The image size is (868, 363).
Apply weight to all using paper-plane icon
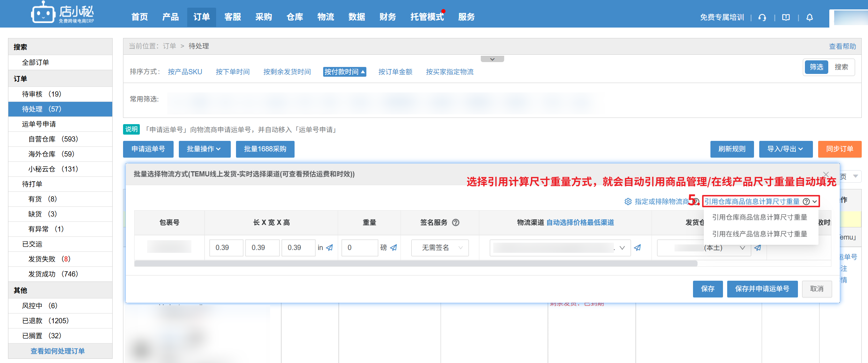click(394, 248)
